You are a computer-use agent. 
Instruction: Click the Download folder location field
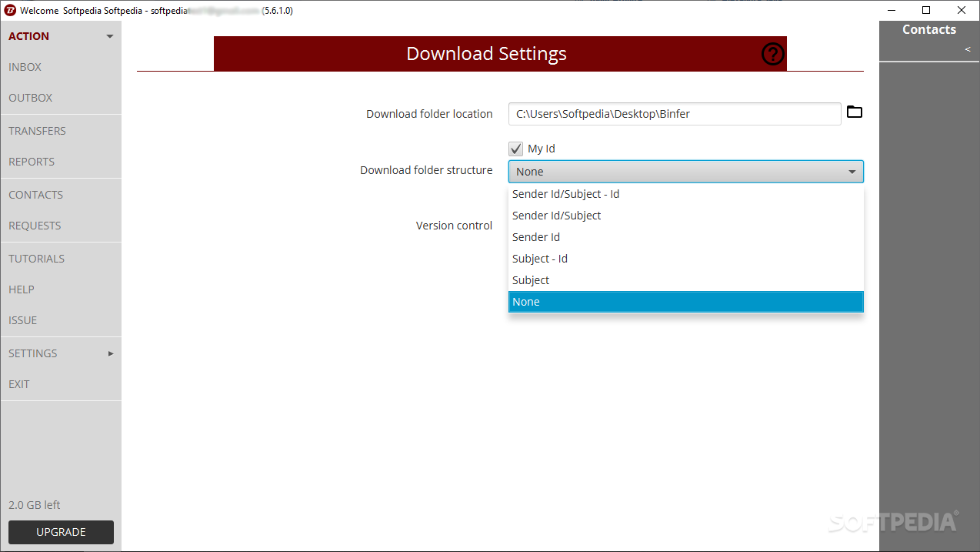[675, 114]
